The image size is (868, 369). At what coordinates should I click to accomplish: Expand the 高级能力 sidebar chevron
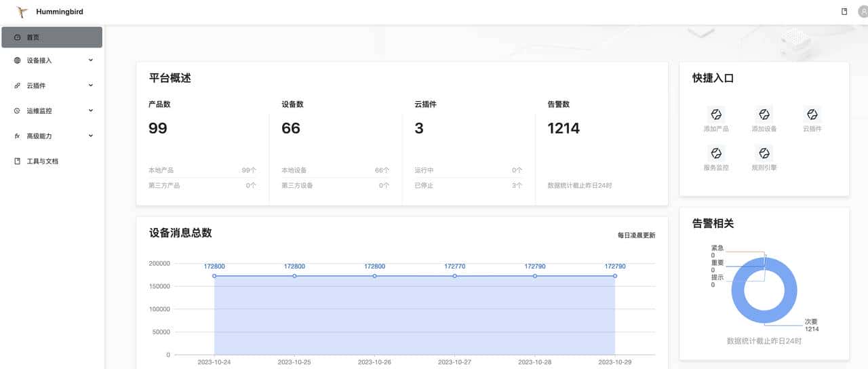pyautogui.click(x=91, y=136)
